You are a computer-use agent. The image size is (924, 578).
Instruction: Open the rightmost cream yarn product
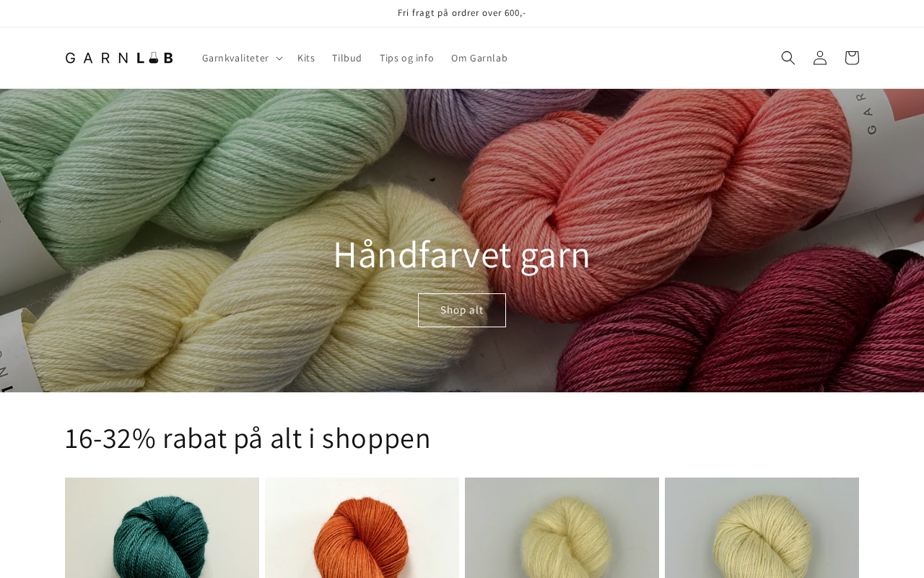tap(762, 528)
